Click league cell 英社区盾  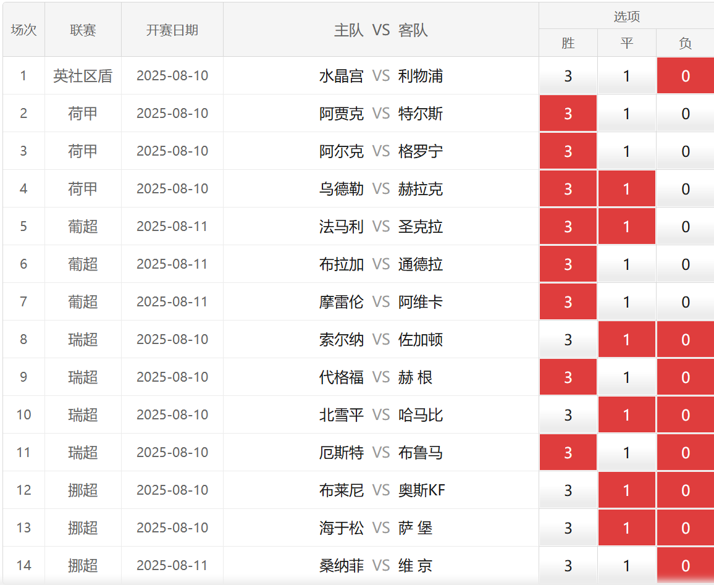click(83, 75)
